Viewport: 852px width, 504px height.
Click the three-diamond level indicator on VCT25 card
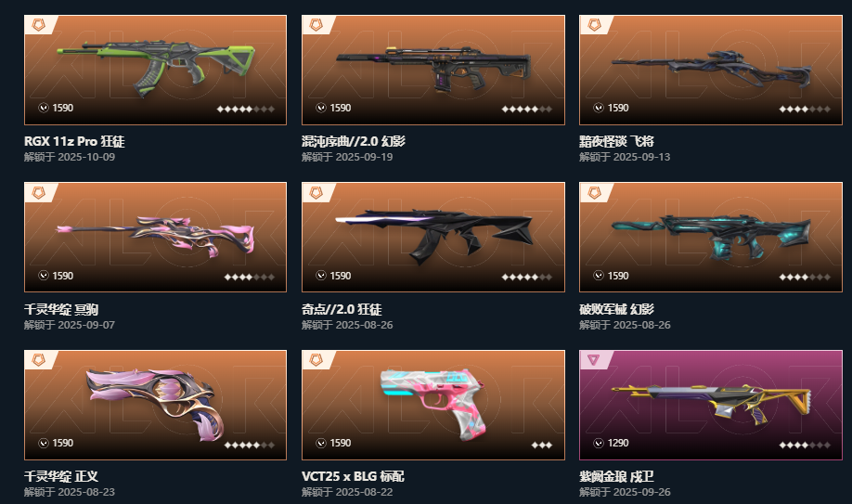click(541, 446)
